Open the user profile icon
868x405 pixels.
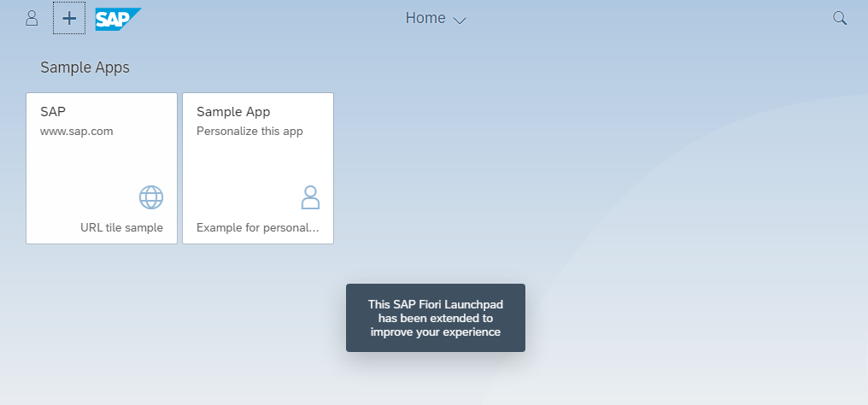[x=32, y=18]
